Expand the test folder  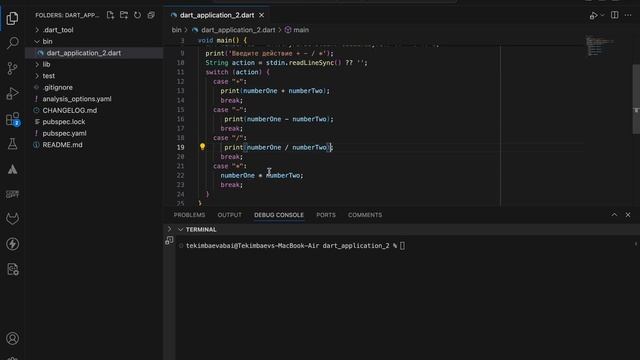[37, 76]
